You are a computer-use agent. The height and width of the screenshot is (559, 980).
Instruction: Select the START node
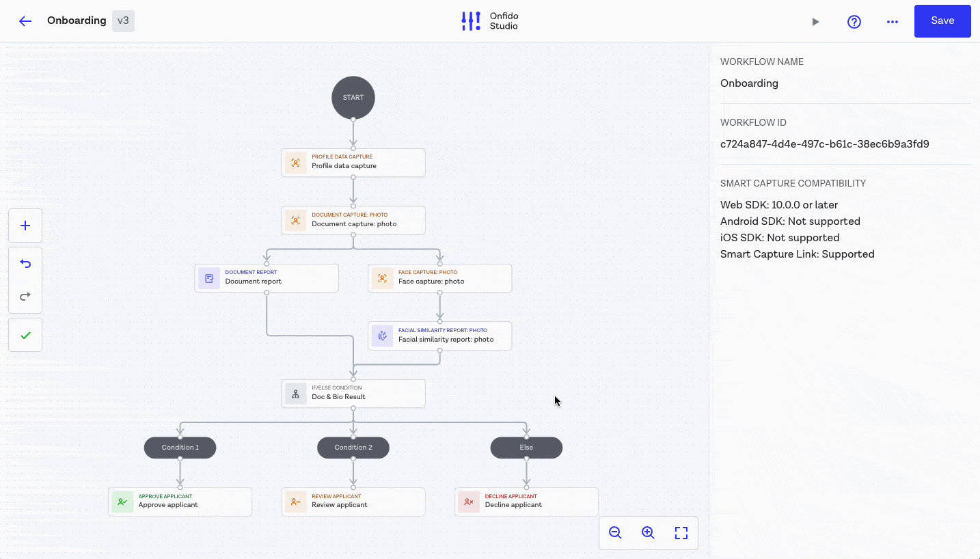tap(353, 98)
